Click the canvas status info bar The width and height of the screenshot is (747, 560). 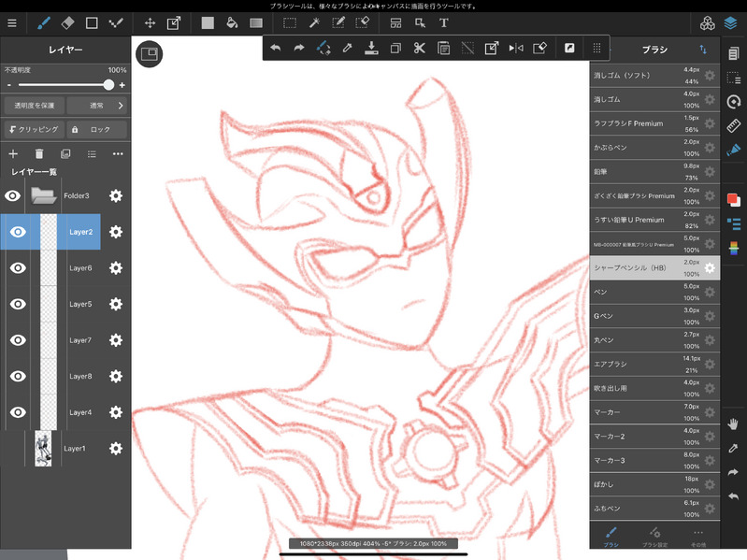(x=373, y=543)
